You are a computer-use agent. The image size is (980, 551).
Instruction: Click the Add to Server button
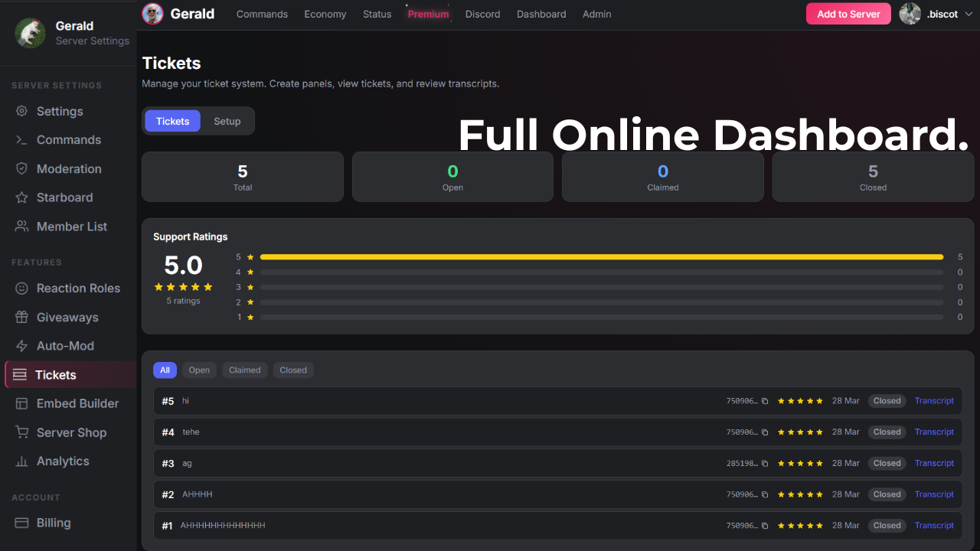848,14
